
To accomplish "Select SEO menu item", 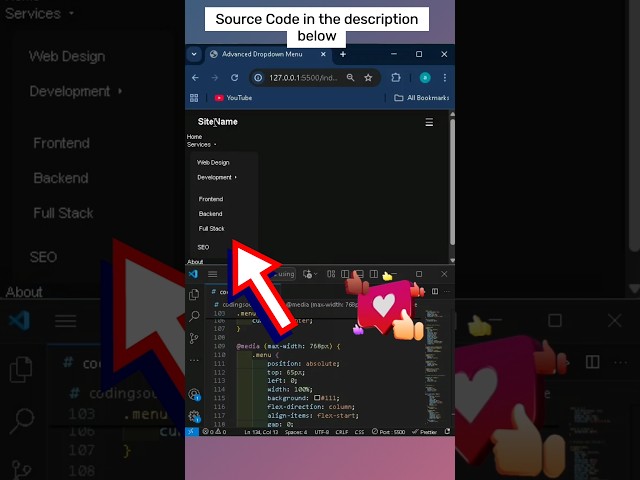I will 203,247.
